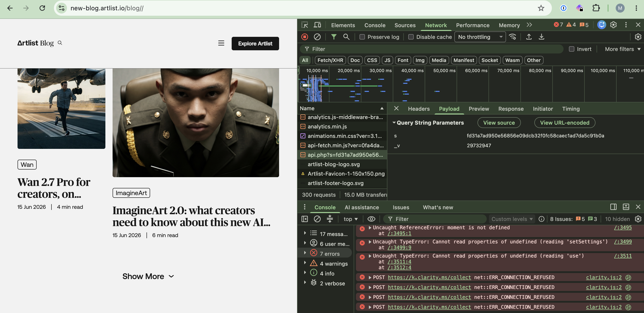Image resolution: width=644 pixels, height=313 pixels.
Task: Switch to the Sources tab
Action: [x=405, y=25]
